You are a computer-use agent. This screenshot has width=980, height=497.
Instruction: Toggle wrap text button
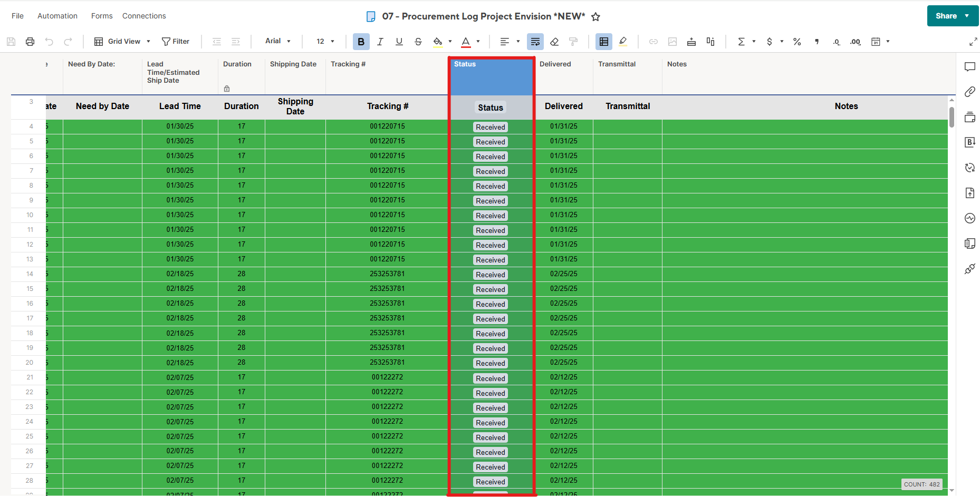(x=535, y=42)
